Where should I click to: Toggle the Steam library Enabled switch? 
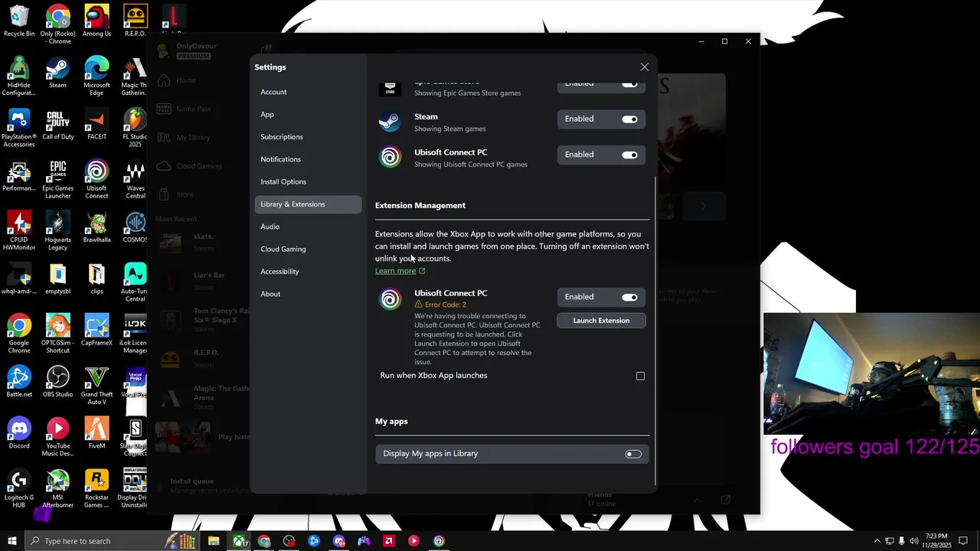[x=629, y=119]
